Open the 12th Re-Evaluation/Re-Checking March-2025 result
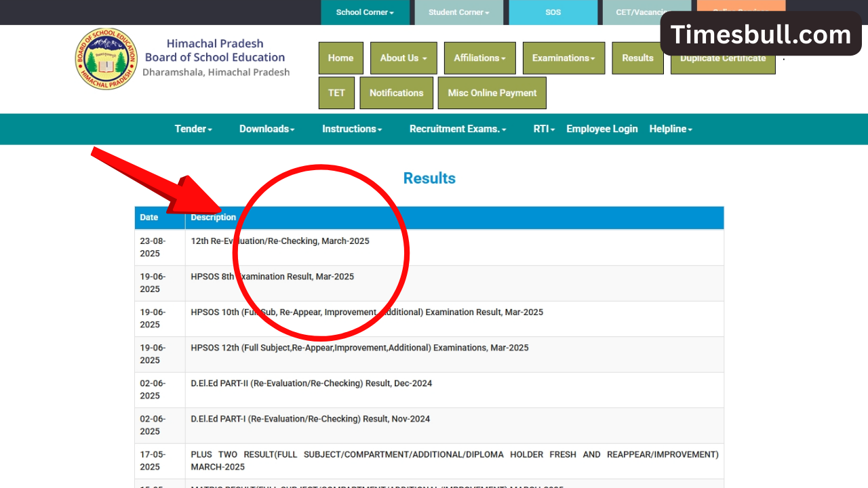This screenshot has height=488, width=868. coord(280,241)
